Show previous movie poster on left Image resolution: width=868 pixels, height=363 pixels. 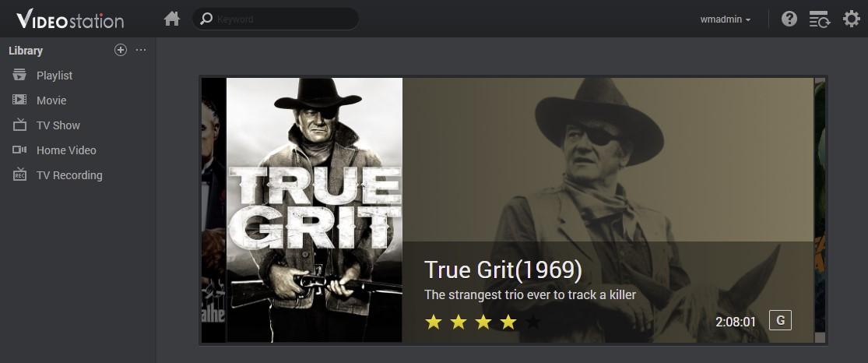click(x=213, y=210)
